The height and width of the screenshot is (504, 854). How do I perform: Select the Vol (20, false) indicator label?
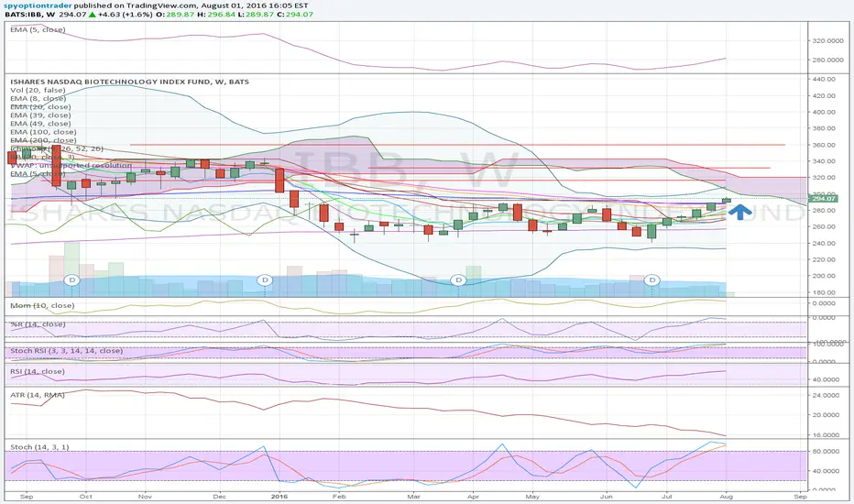click(x=38, y=90)
